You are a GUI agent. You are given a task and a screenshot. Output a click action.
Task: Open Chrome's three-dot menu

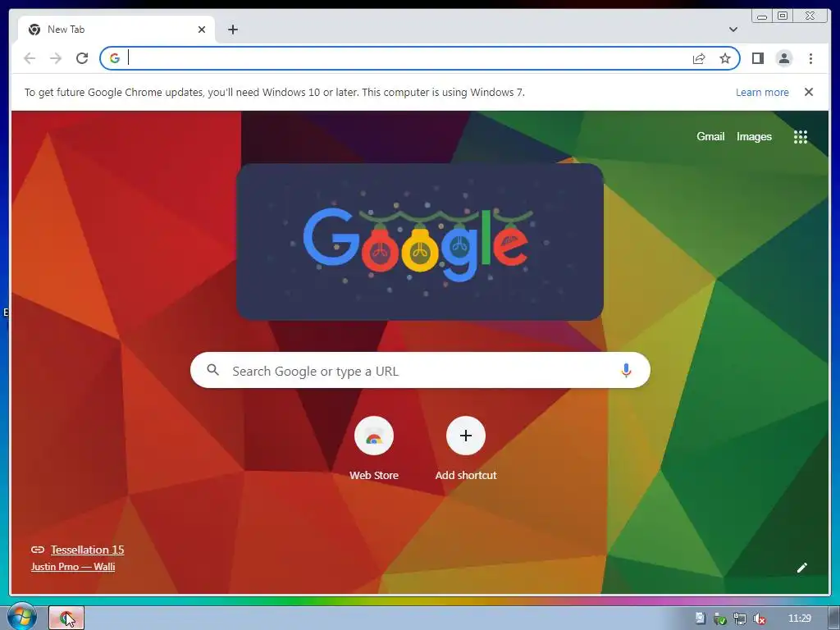tap(810, 58)
